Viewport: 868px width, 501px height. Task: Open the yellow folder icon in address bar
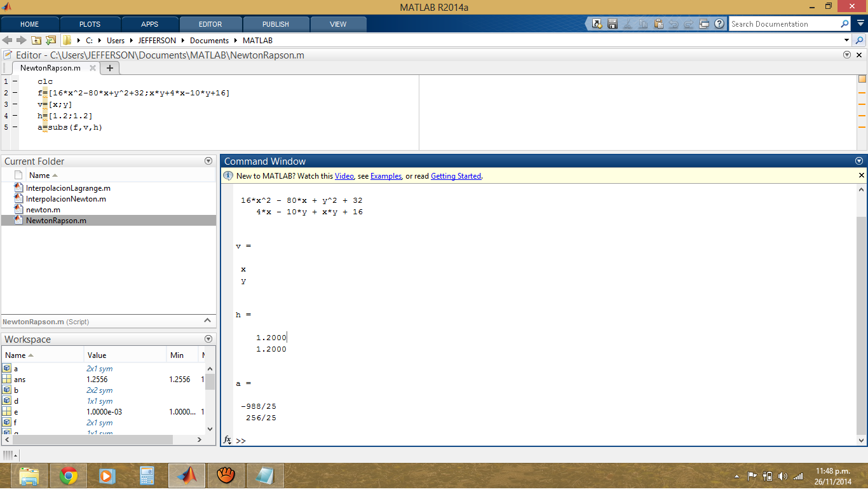pos(67,40)
